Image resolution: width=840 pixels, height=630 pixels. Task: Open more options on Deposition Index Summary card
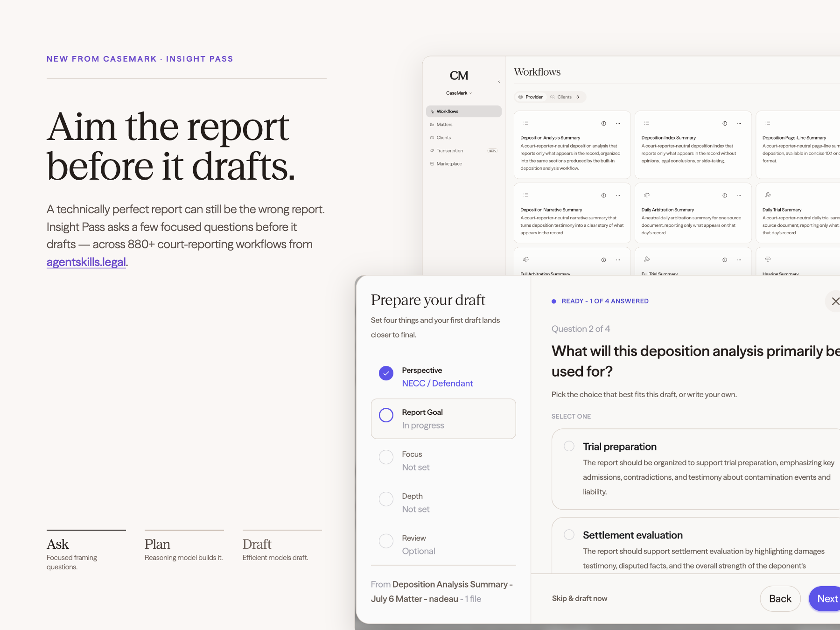point(739,123)
